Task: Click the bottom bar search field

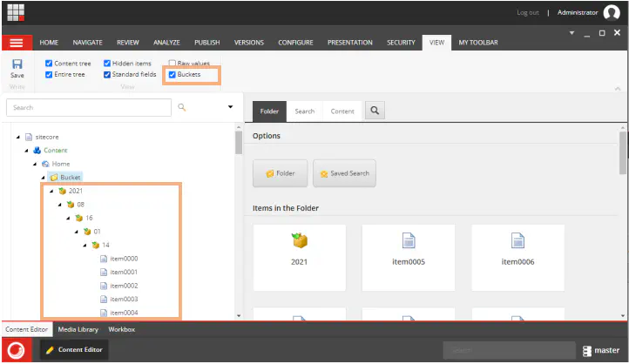Action: tap(509, 350)
